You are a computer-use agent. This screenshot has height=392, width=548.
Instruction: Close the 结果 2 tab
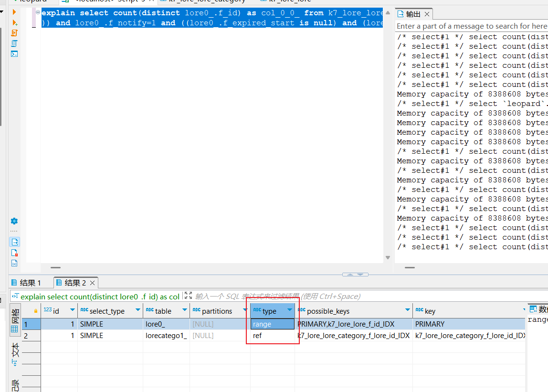pos(93,283)
